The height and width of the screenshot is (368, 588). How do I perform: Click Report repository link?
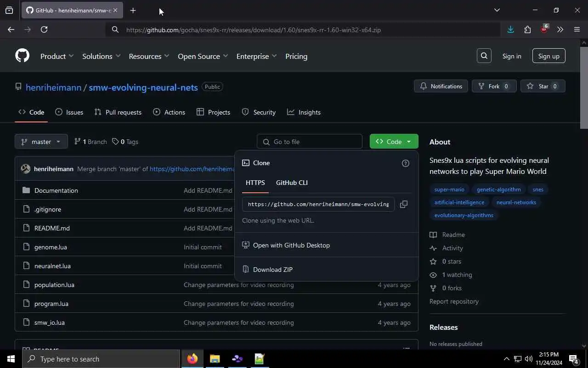click(454, 301)
